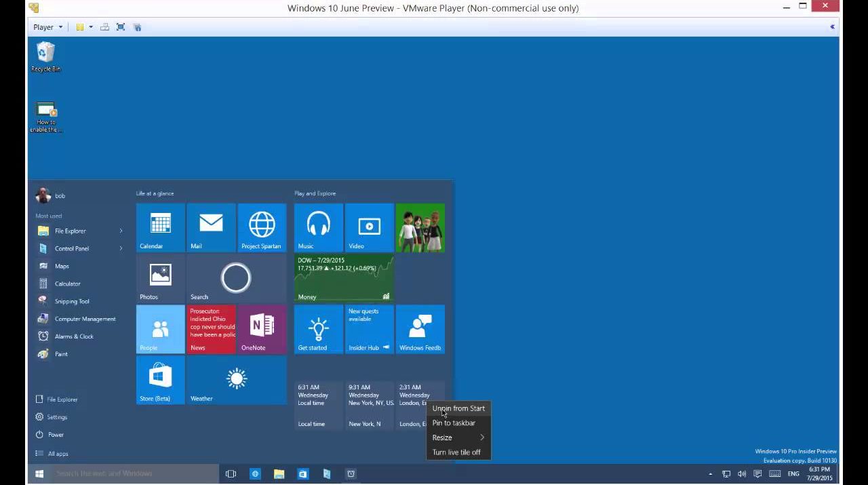This screenshot has width=868, height=485.
Task: Enter full screen mode in VMware toolbar
Action: (121, 27)
